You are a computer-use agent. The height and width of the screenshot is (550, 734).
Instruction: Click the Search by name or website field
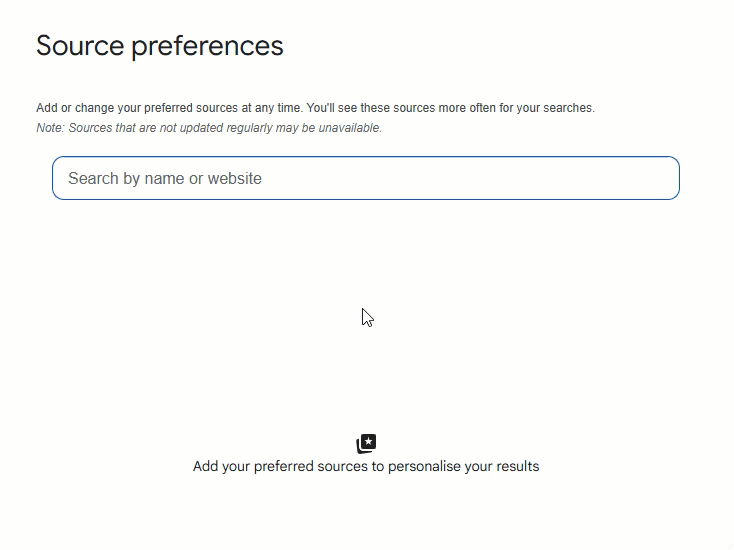tap(365, 178)
